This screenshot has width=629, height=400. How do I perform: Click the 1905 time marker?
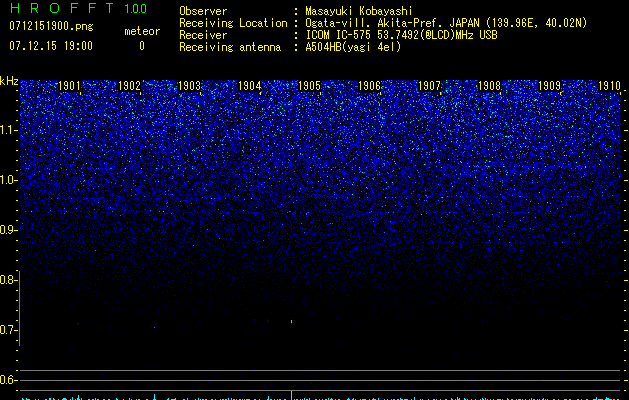point(309,86)
